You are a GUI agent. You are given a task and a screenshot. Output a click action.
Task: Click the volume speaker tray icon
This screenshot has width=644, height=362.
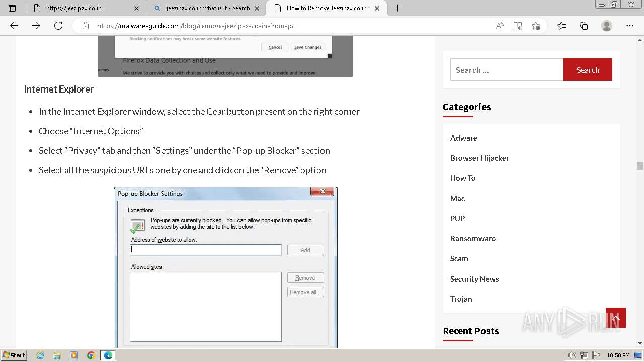(x=572, y=355)
